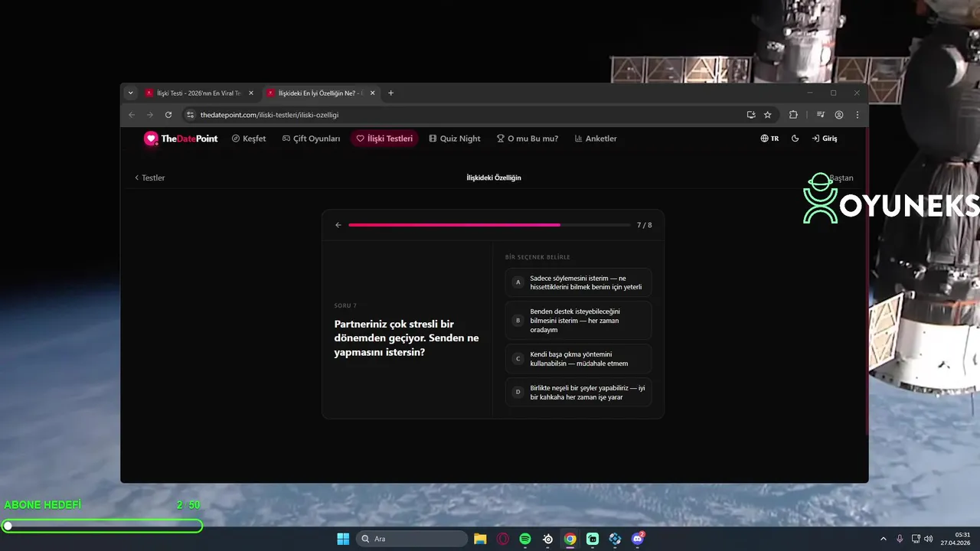Select İlişki Testleri nav item
This screenshot has width=980, height=551.
384,139
